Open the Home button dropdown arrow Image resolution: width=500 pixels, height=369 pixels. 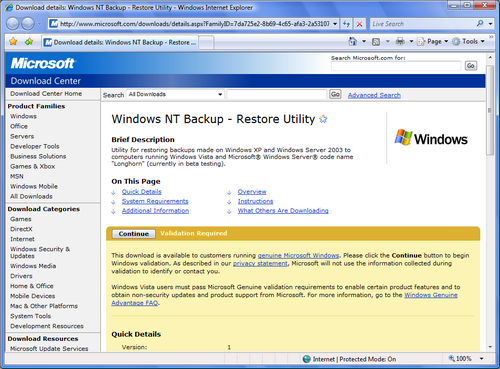click(364, 41)
